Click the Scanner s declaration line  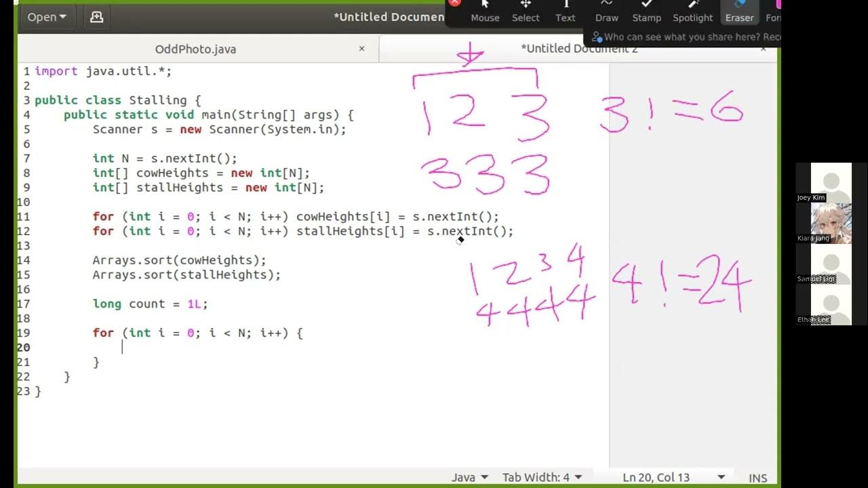(x=220, y=129)
